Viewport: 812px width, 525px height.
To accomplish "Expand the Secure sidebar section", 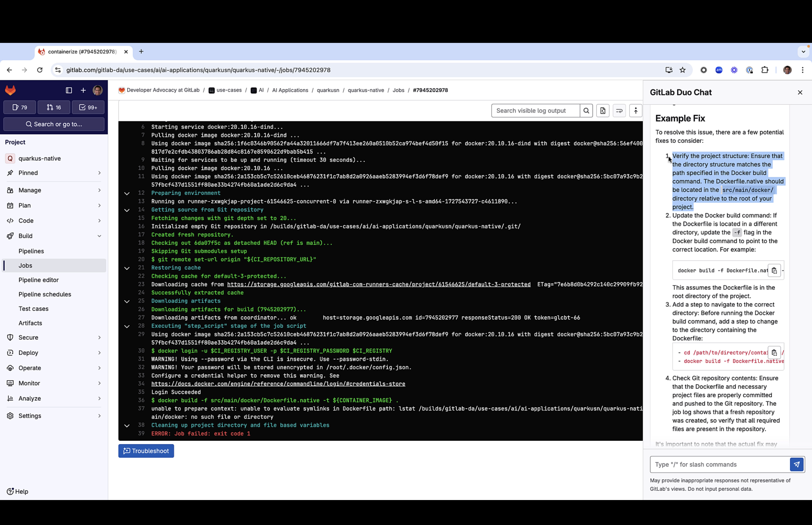I will [54, 337].
